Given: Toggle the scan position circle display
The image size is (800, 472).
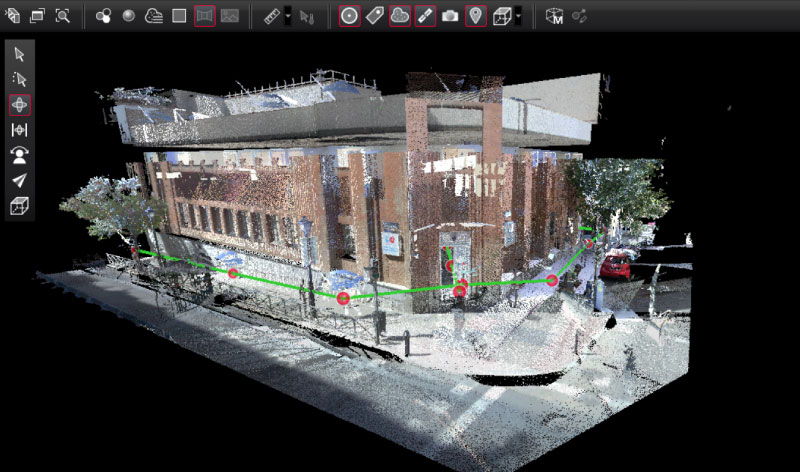Looking at the screenshot, I should [349, 16].
